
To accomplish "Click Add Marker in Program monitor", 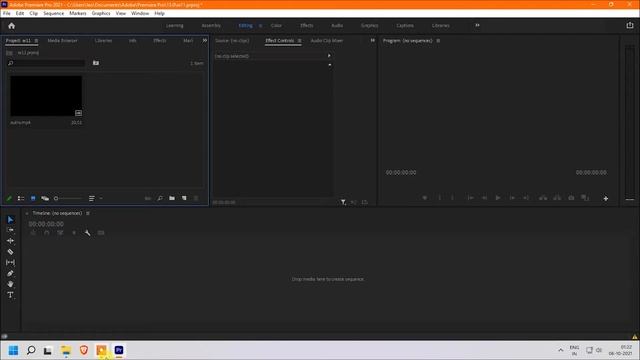I will 424,198.
